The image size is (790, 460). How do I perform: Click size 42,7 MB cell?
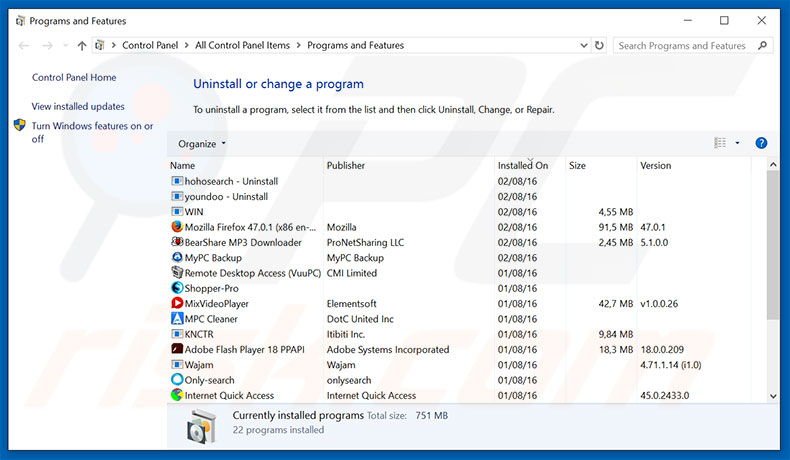pyautogui.click(x=616, y=304)
